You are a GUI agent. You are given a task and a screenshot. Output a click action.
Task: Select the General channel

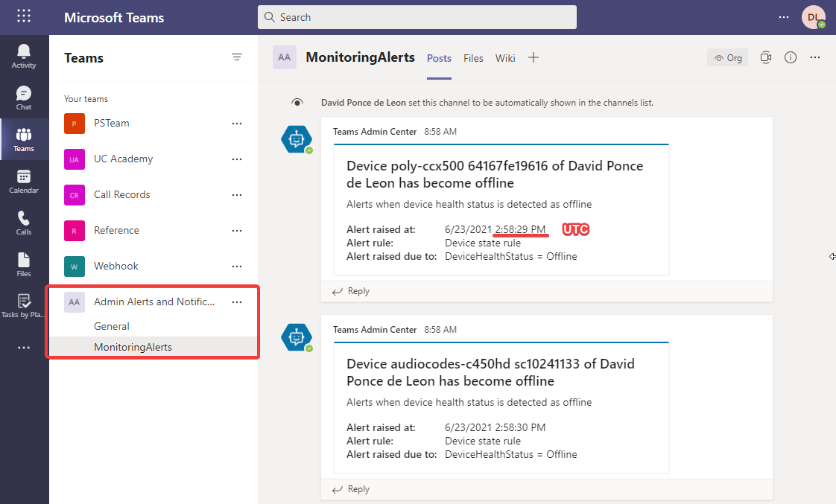(112, 326)
